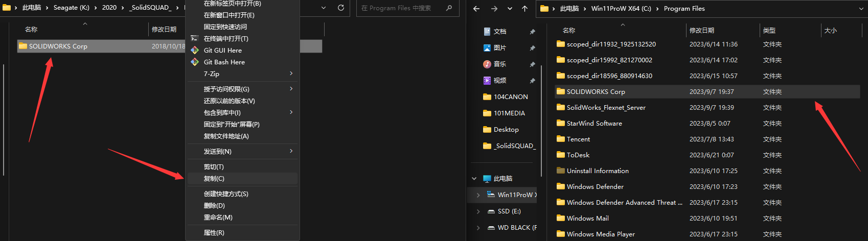Click folder icon of Uninstall Information

pos(561,171)
